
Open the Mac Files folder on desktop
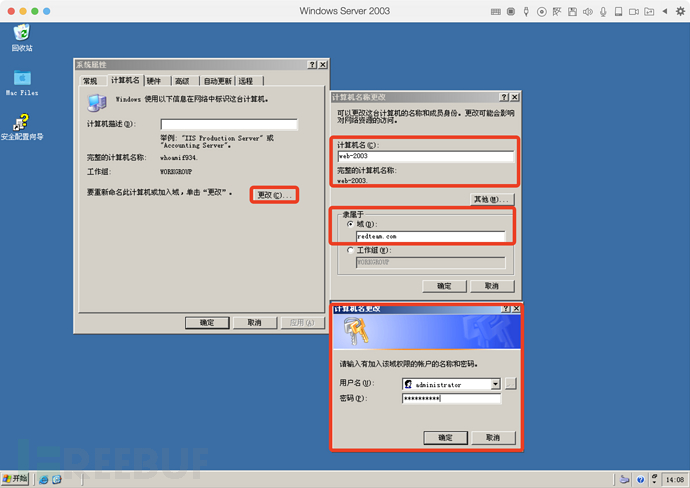pyautogui.click(x=22, y=83)
